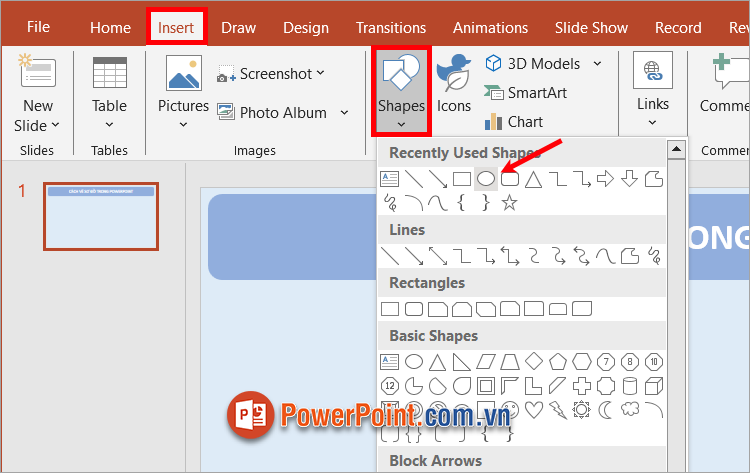The width and height of the screenshot is (750, 473).
Task: Open the Record tab
Action: coord(678,28)
